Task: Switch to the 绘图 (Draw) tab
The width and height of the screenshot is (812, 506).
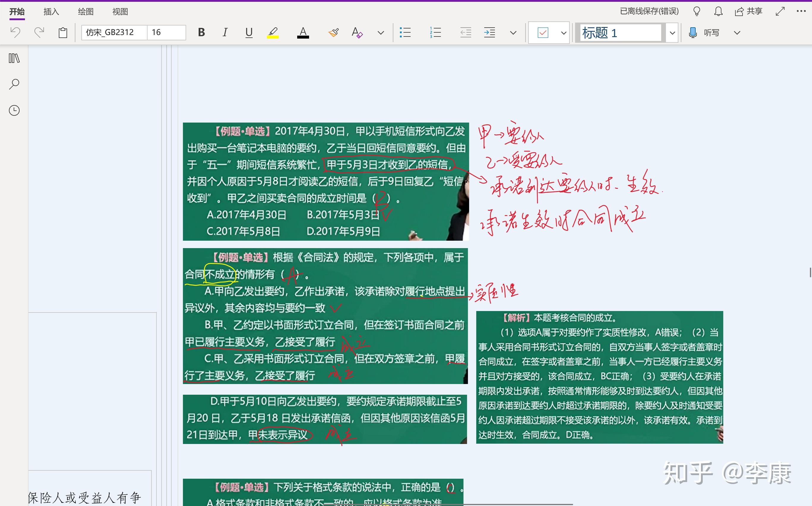Action: coord(86,12)
